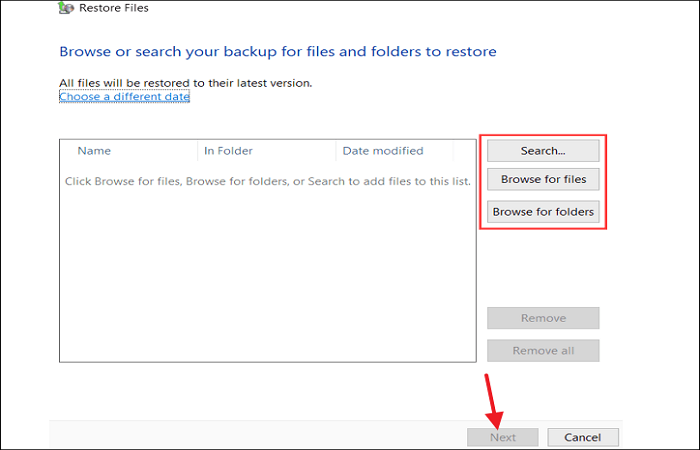The height and width of the screenshot is (450, 700).
Task: Proceed with the Next button
Action: click(x=503, y=437)
